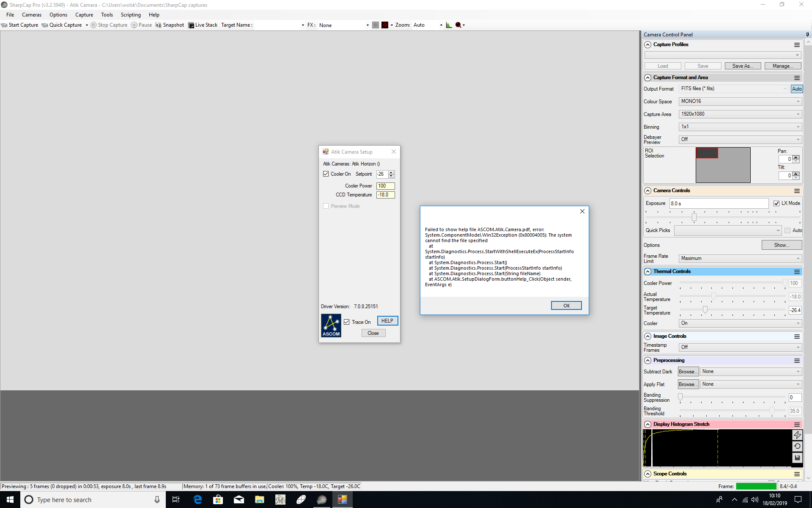Collapse the Thermal Controls section

click(647, 272)
